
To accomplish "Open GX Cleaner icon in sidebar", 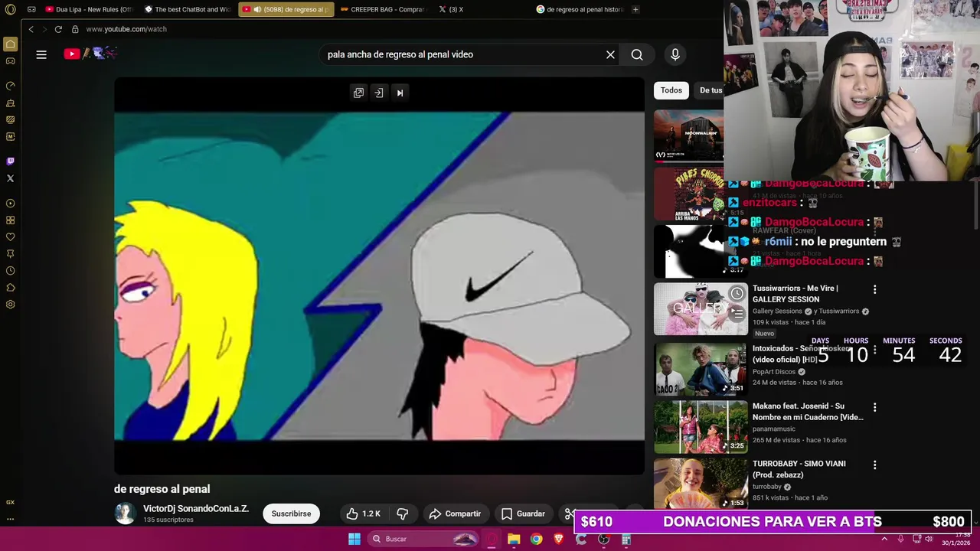I will click(10, 103).
